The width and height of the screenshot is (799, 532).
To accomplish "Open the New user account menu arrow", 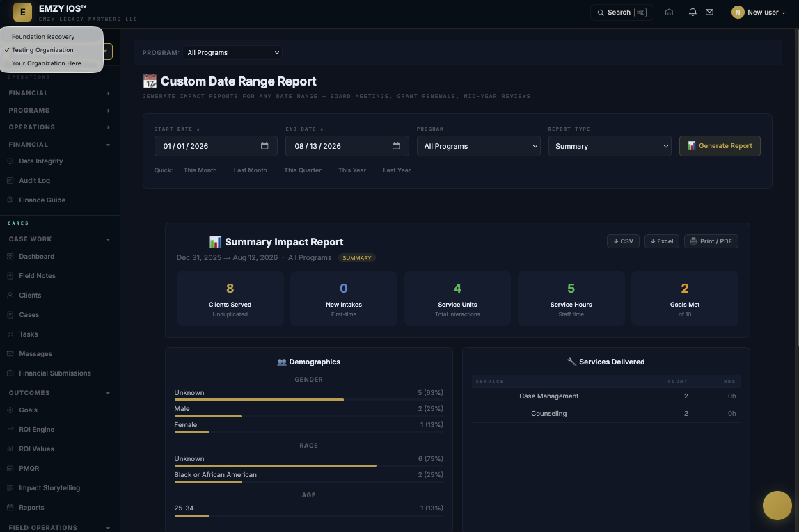I will pyautogui.click(x=784, y=13).
